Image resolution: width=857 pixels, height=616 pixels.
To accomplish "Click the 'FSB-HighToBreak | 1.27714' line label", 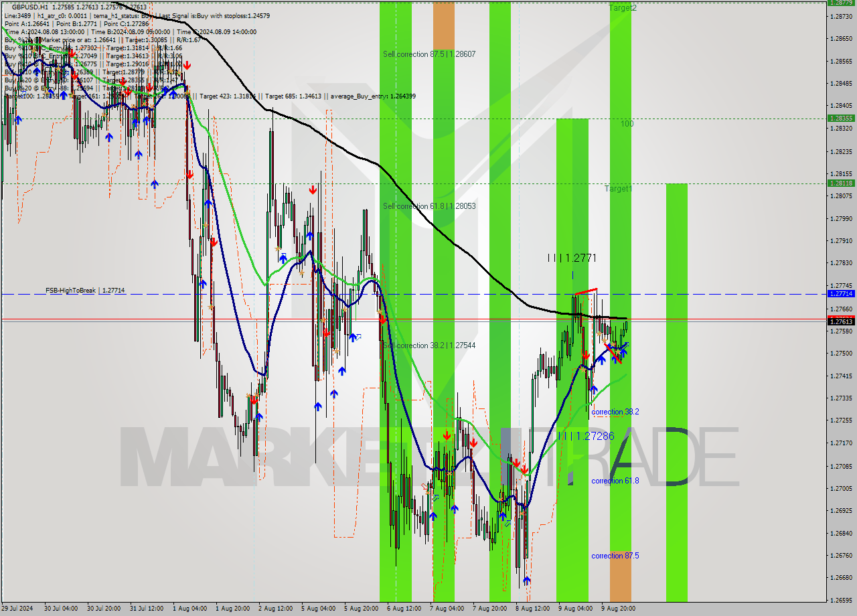I will [x=85, y=291].
